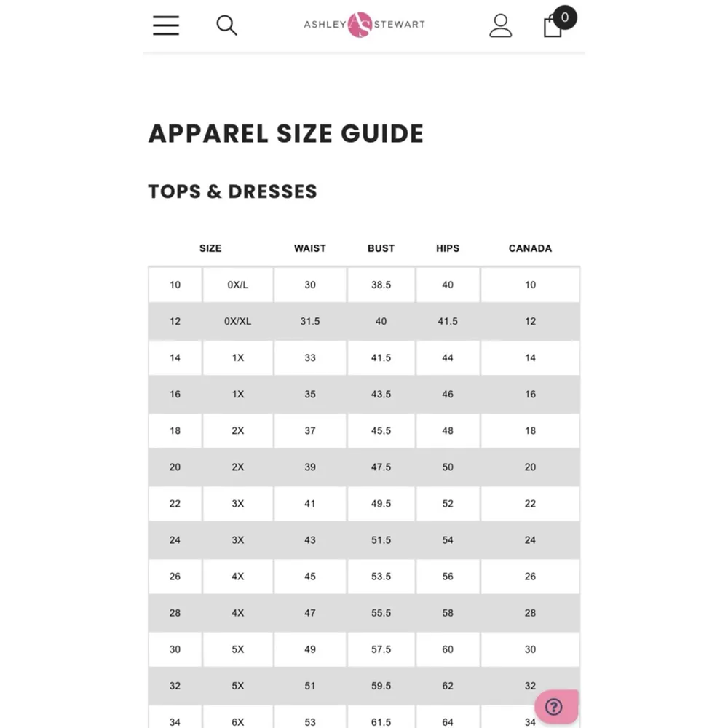The image size is (728, 728).
Task: Open the user account icon
Action: point(501,25)
